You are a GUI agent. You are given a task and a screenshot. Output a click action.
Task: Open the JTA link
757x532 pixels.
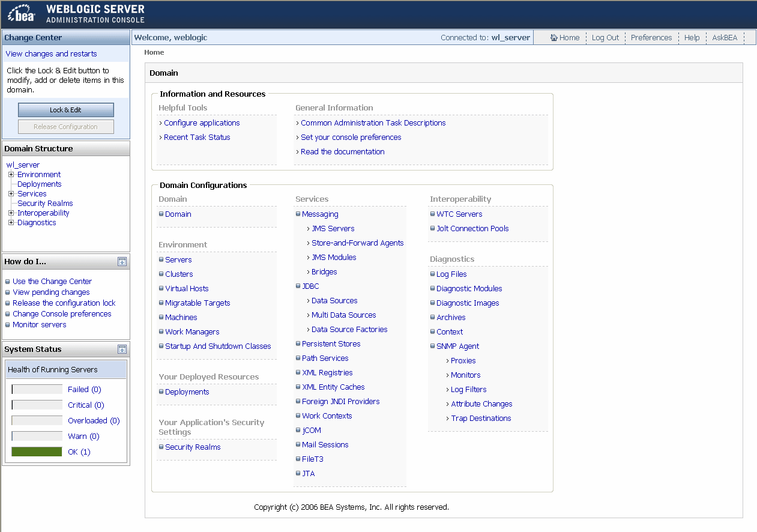coord(308,474)
